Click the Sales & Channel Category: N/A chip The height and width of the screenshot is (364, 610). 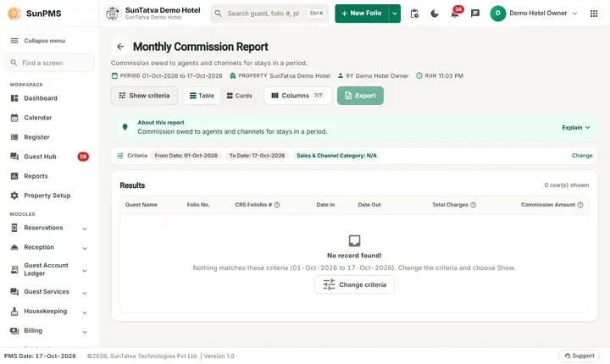tap(336, 156)
